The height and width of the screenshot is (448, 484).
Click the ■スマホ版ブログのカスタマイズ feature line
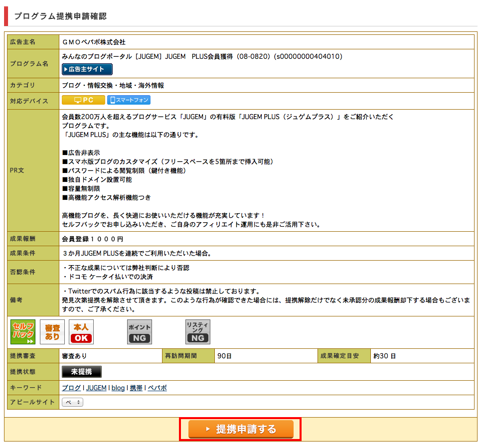pos(168,161)
